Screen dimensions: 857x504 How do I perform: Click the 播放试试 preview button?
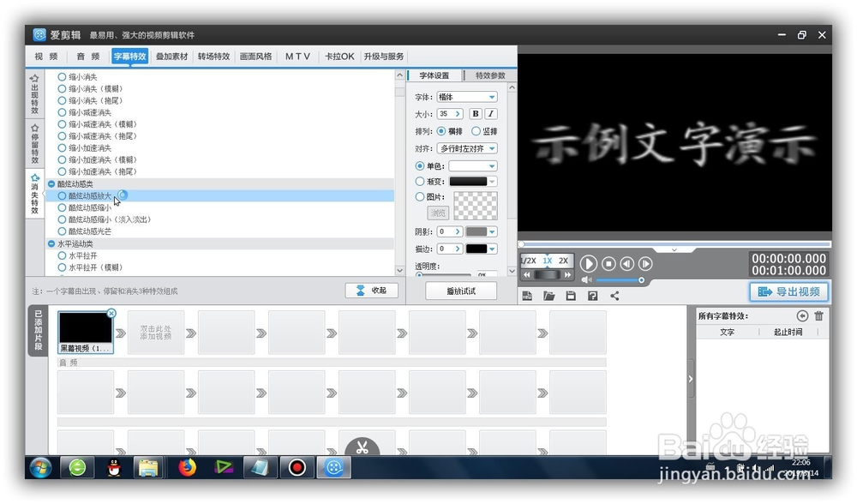tap(461, 291)
